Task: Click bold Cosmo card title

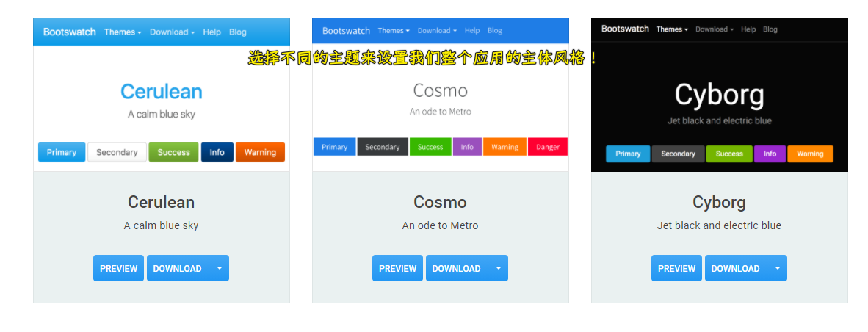Action: (440, 202)
